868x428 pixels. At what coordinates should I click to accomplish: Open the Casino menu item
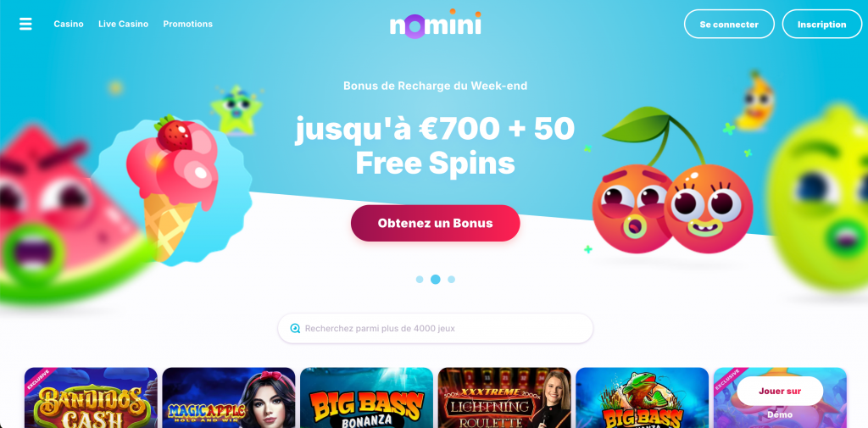coord(69,24)
